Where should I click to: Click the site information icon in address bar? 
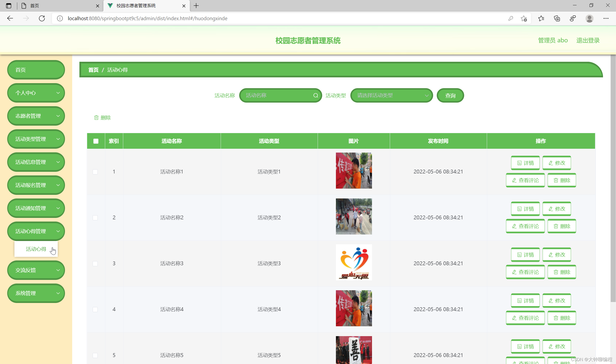pos(60,19)
